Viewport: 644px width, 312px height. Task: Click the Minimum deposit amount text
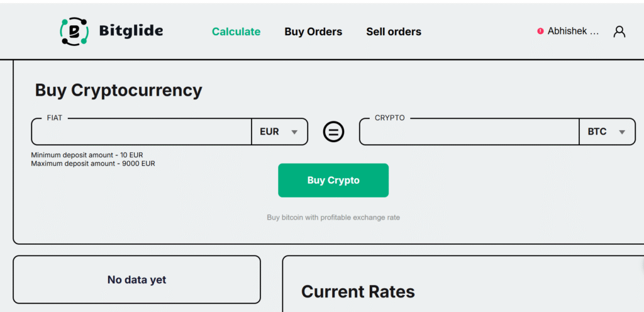(91, 155)
